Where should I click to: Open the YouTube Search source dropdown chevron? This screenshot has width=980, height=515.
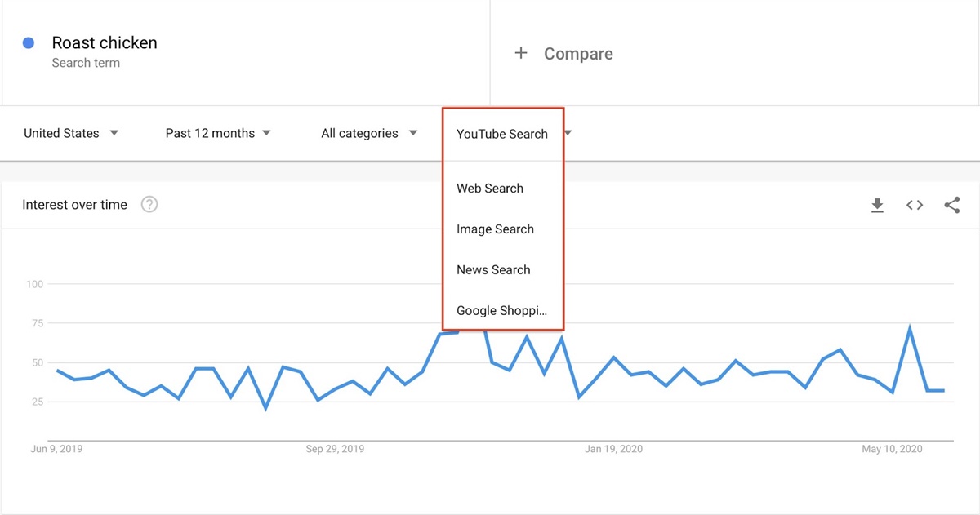[x=567, y=135]
